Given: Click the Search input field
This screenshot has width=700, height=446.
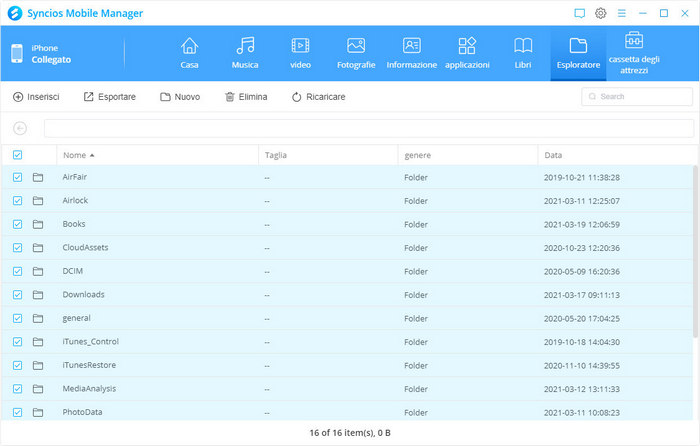Looking at the screenshot, I should point(637,96).
